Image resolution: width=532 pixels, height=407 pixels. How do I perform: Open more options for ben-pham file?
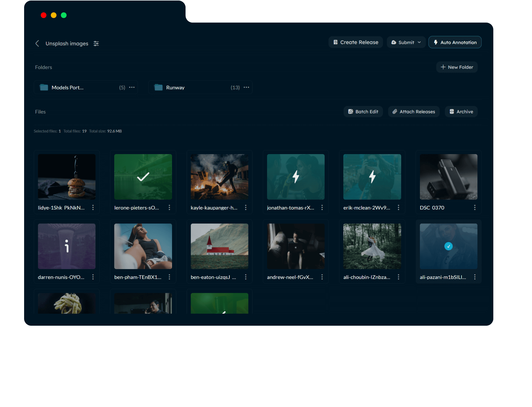(169, 277)
